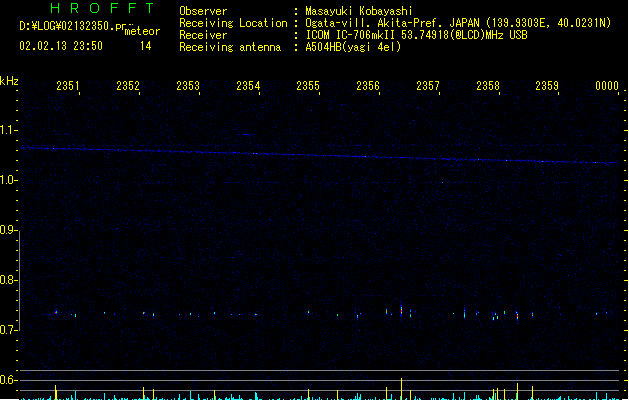Click the 1.1 kHz axis label
Viewport: 629px width, 400px height.
point(8,130)
